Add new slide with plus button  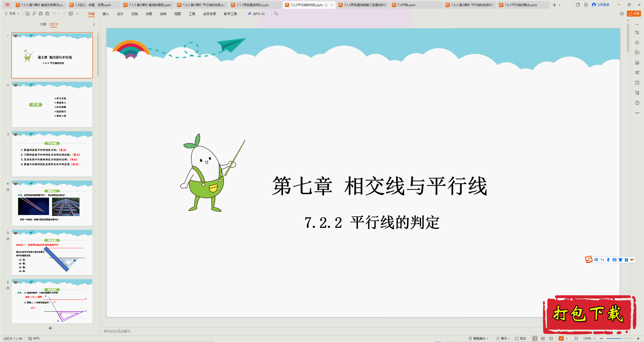point(50,328)
